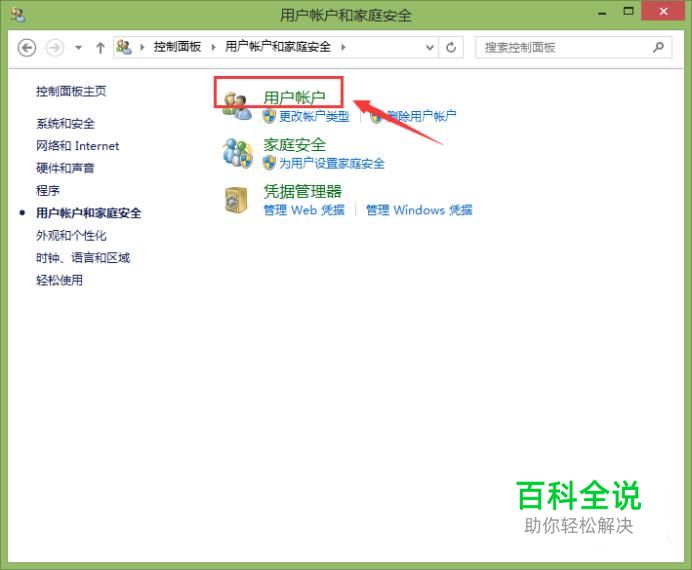This screenshot has height=570, width=692.
Task: Click the 用户帐户 two-people icon
Action: click(237, 106)
